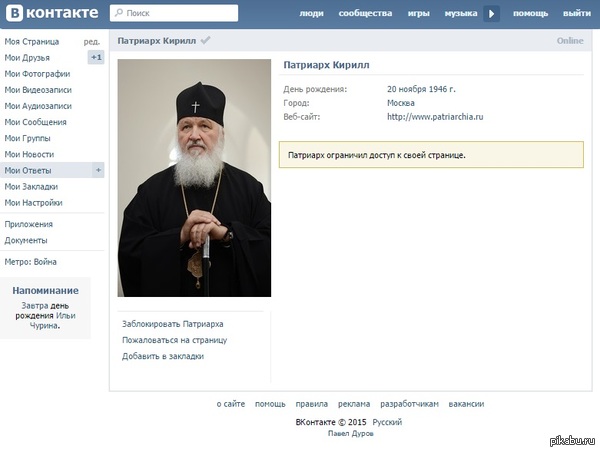This screenshot has height=452, width=600.
Task: Click the ВКонтакте logo in the header
Action: click(51, 13)
